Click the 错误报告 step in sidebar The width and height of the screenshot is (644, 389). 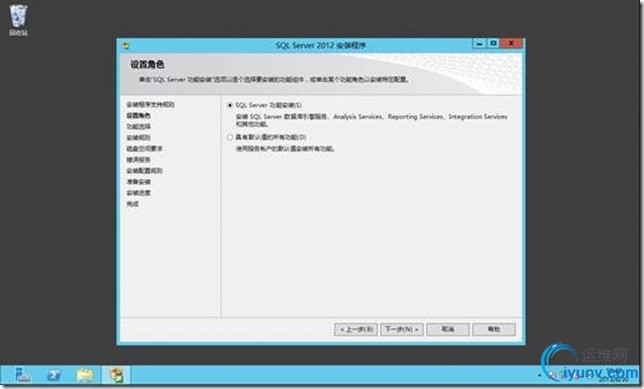(138, 159)
